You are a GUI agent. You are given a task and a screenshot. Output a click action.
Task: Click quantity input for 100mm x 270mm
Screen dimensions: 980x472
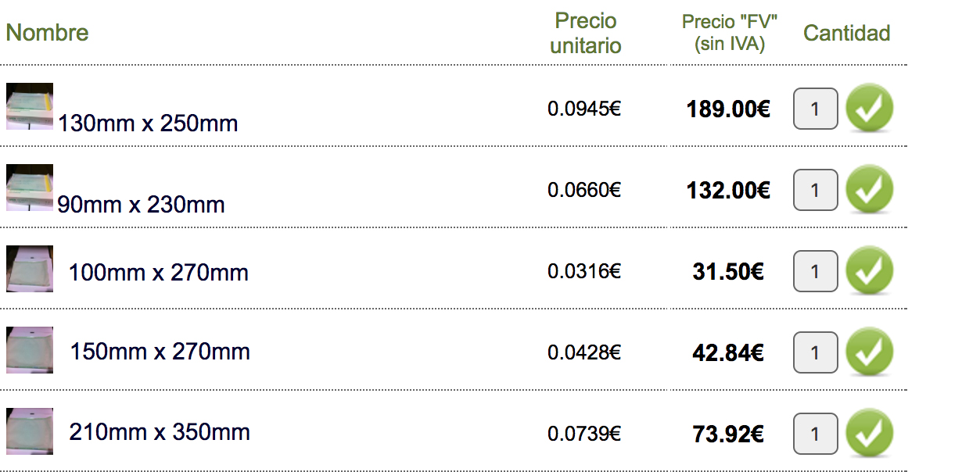815,271
